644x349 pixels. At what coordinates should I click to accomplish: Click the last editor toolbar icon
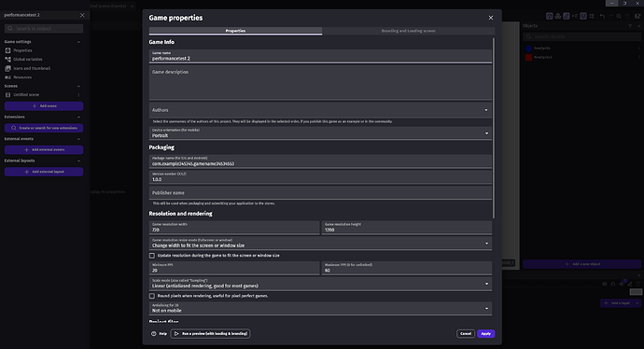pos(637,16)
